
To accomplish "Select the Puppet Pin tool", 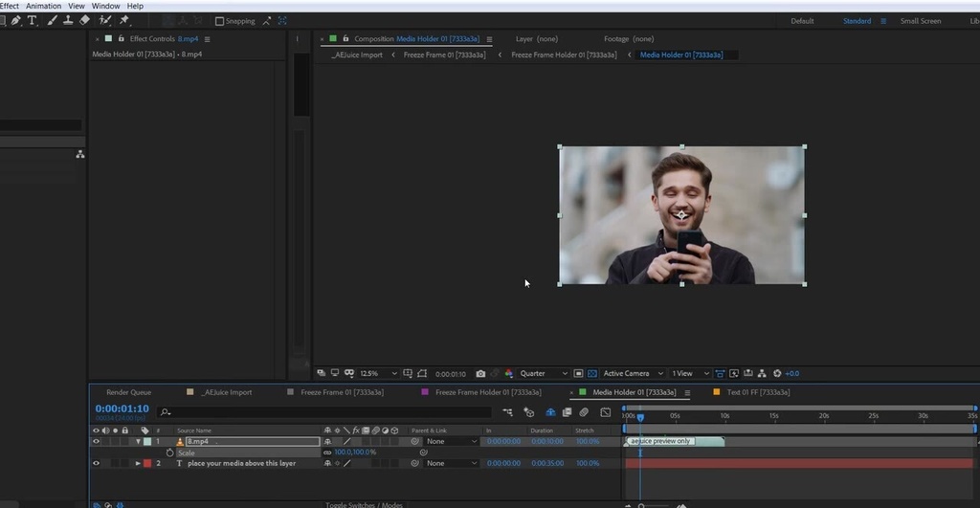I will tap(124, 21).
